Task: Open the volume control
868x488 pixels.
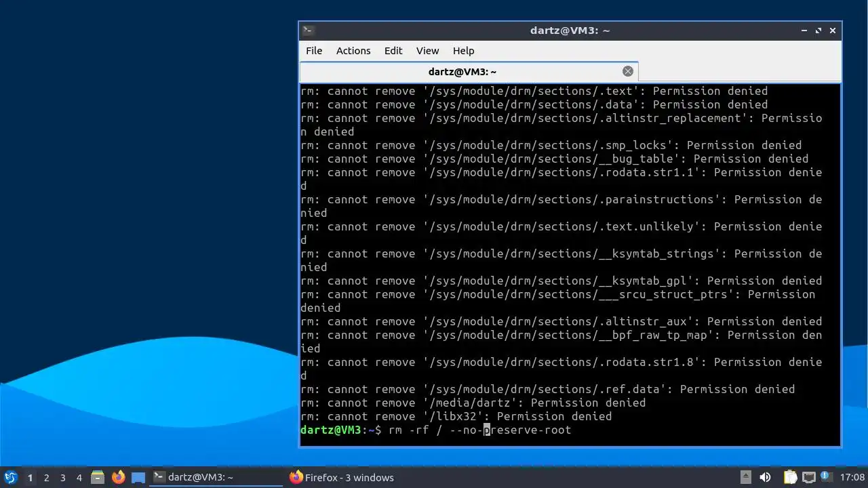Action: click(765, 477)
